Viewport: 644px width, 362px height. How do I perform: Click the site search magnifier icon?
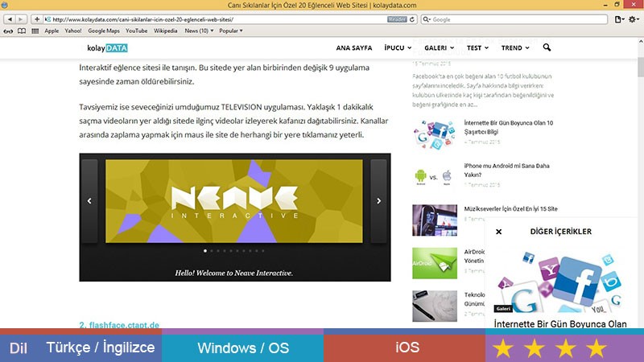tap(547, 47)
